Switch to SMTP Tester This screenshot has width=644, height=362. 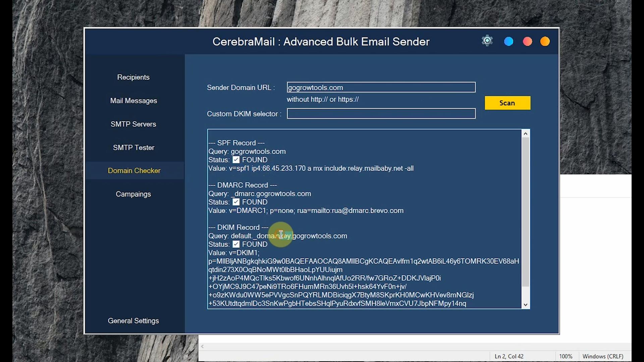pyautogui.click(x=133, y=148)
